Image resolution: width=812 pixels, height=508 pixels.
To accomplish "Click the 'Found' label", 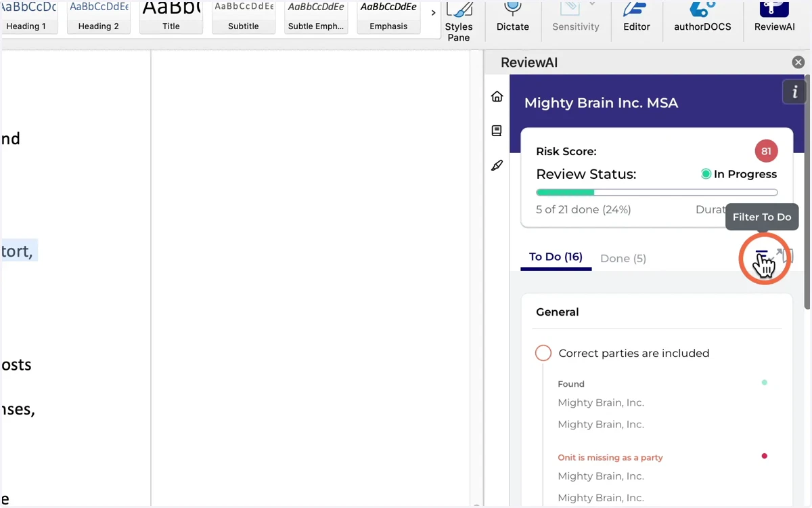I will click(x=571, y=384).
